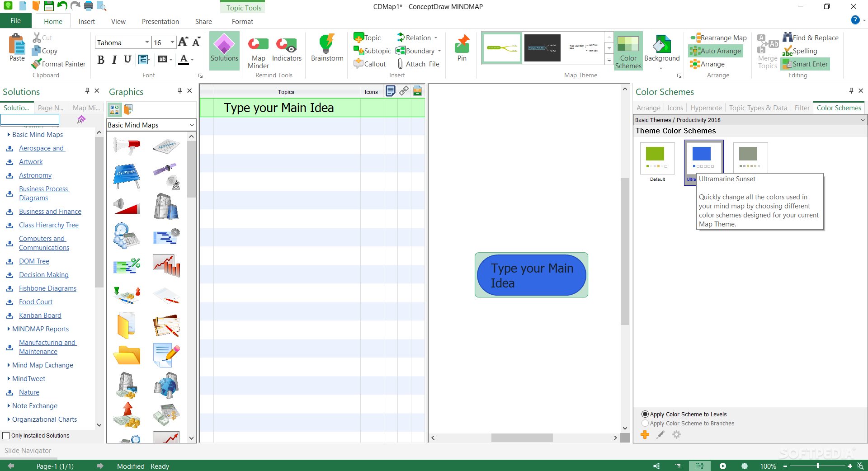Expand the Map Theme gallery

609,59
